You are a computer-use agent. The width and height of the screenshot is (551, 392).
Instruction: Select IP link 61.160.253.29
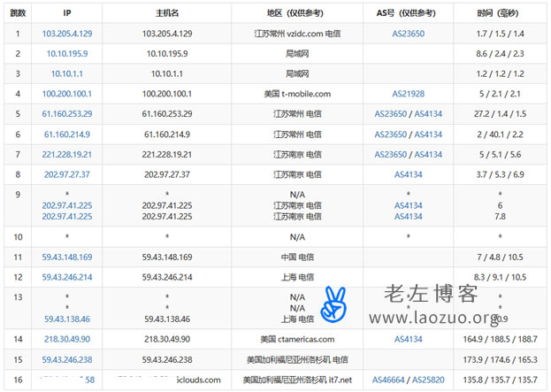click(67, 113)
